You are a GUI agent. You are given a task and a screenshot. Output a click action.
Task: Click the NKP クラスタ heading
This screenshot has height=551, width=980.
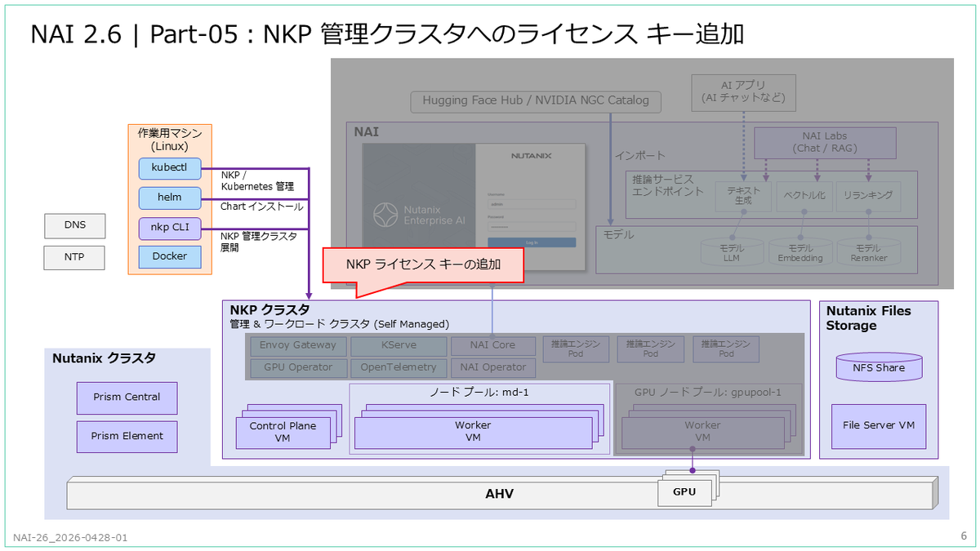[269, 310]
